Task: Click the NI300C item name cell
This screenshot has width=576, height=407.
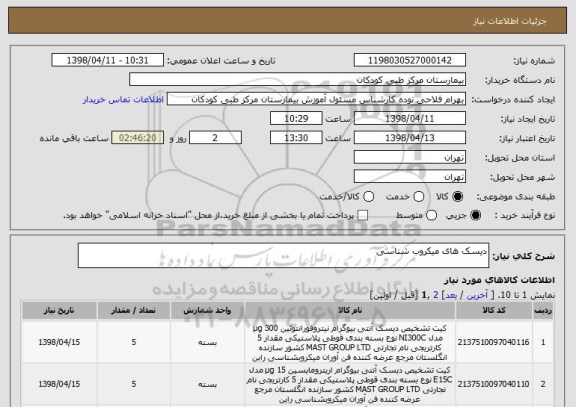Action: 350,342
